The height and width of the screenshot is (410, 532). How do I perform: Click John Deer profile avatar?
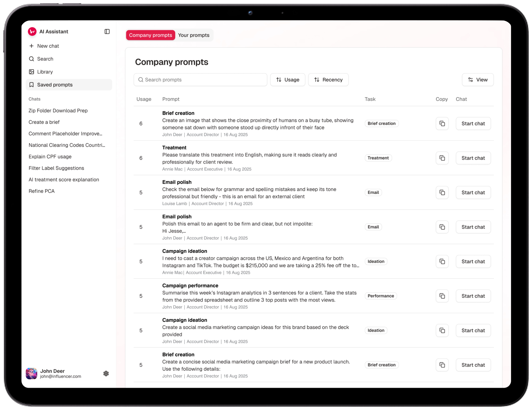coord(32,373)
